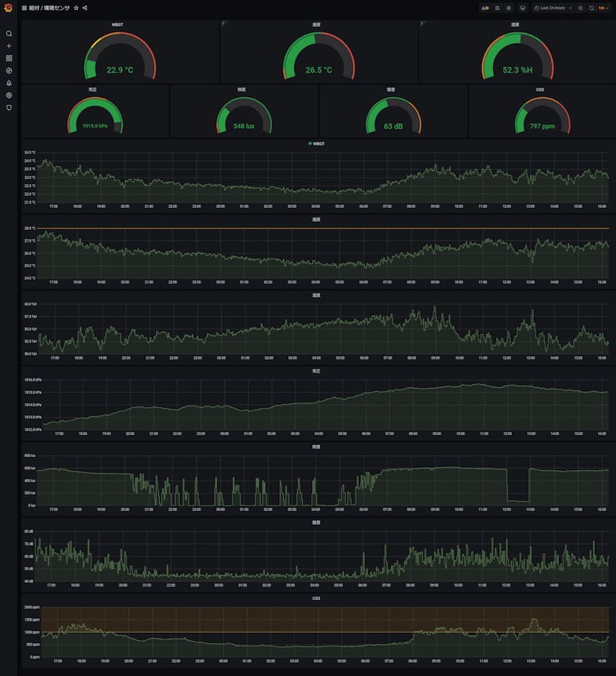Open Configuration gear icon in sidebar
The width and height of the screenshot is (616, 676).
pyautogui.click(x=9, y=95)
